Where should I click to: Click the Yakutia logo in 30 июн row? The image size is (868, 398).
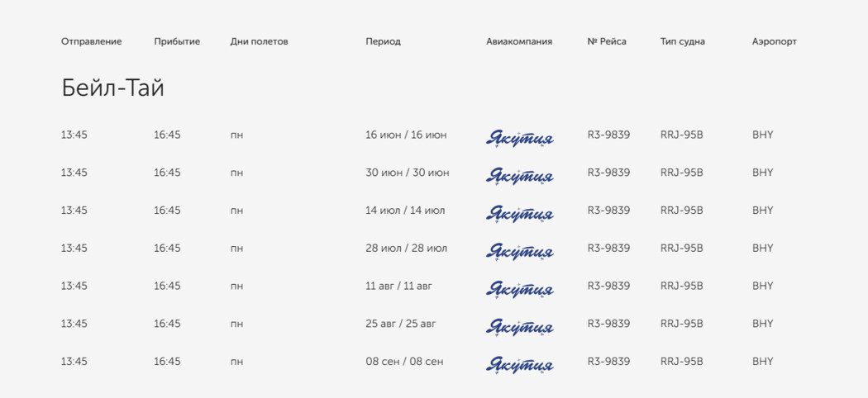519,175
